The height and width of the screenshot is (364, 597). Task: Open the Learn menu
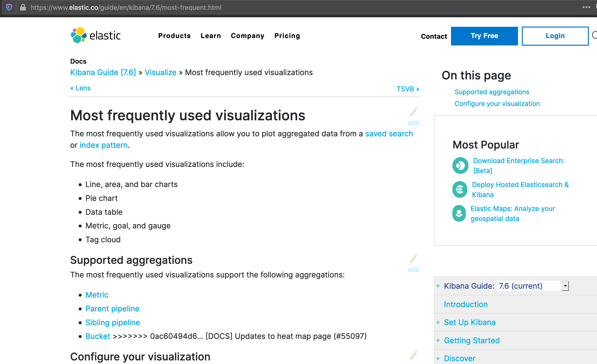pos(211,36)
